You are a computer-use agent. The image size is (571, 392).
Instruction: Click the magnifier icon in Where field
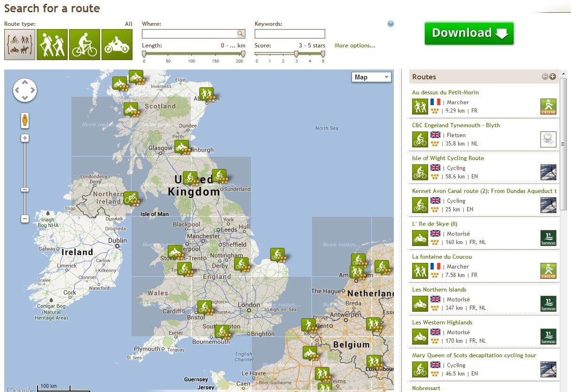(x=240, y=34)
